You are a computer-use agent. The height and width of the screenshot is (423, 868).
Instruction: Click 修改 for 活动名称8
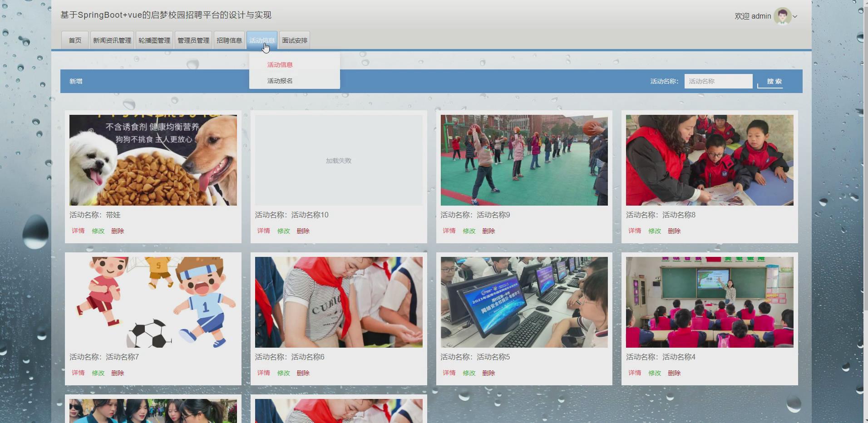click(x=655, y=231)
